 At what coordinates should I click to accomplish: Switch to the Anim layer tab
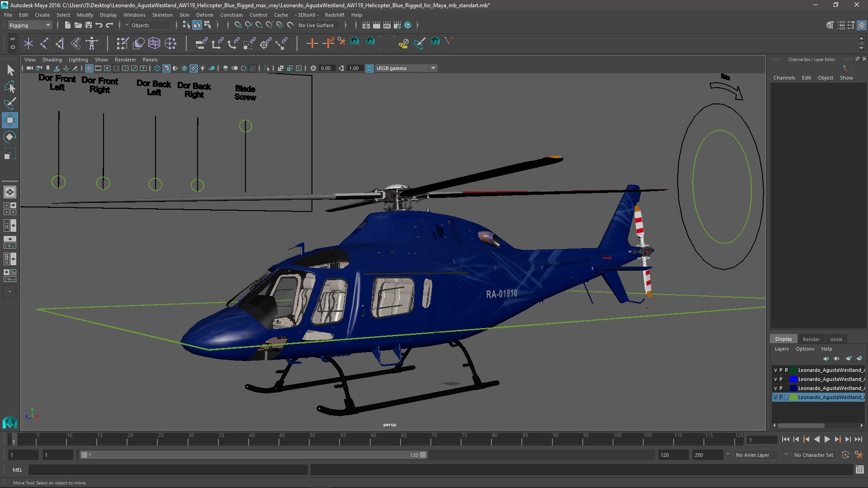click(x=836, y=339)
